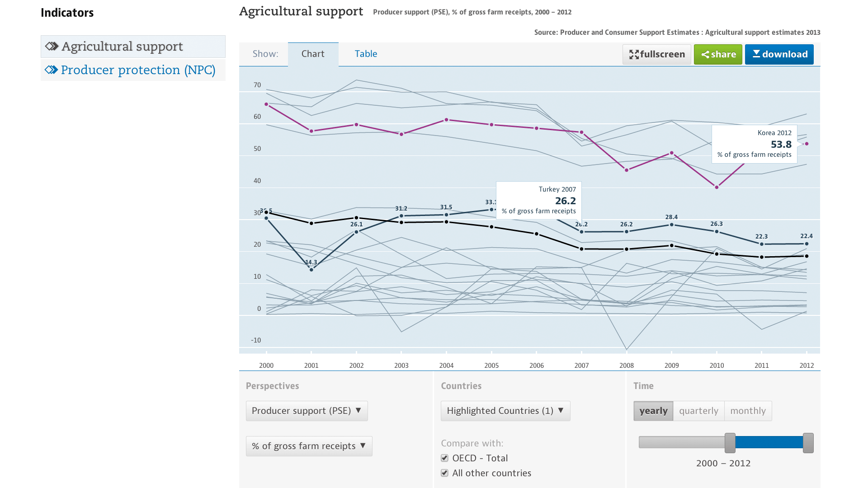Switch to the Table tab
This screenshot has height=488, width=868.
click(x=366, y=54)
